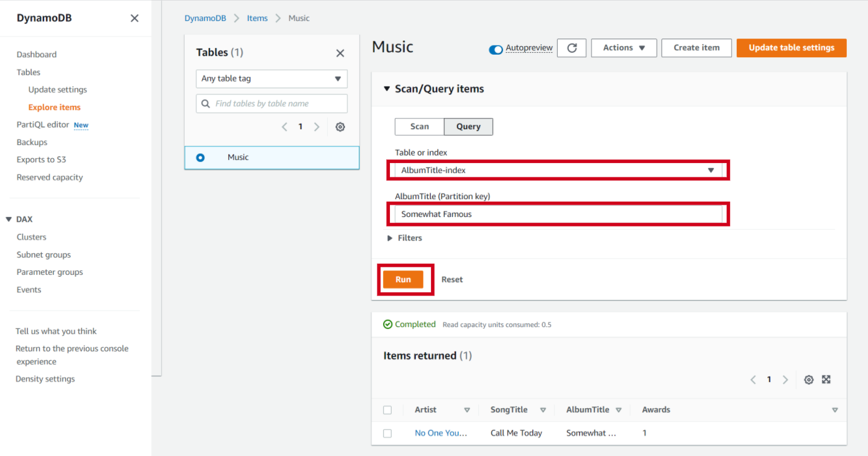Open the No One You... artist link
The height and width of the screenshot is (456, 868).
coord(441,434)
